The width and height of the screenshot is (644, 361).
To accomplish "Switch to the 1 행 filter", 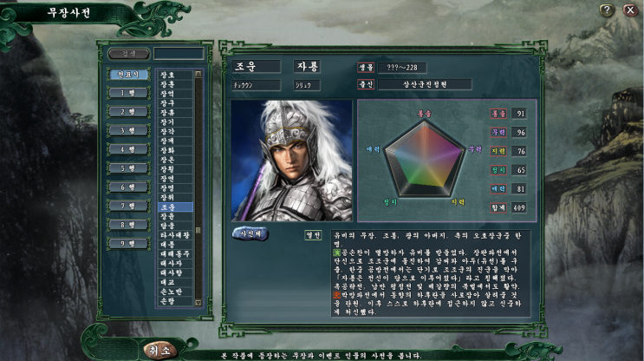I will (x=128, y=93).
